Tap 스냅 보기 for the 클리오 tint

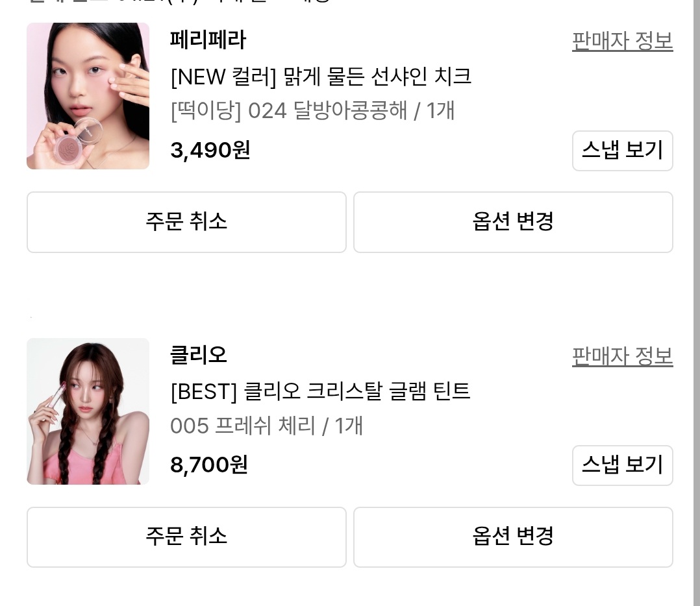[x=622, y=465]
